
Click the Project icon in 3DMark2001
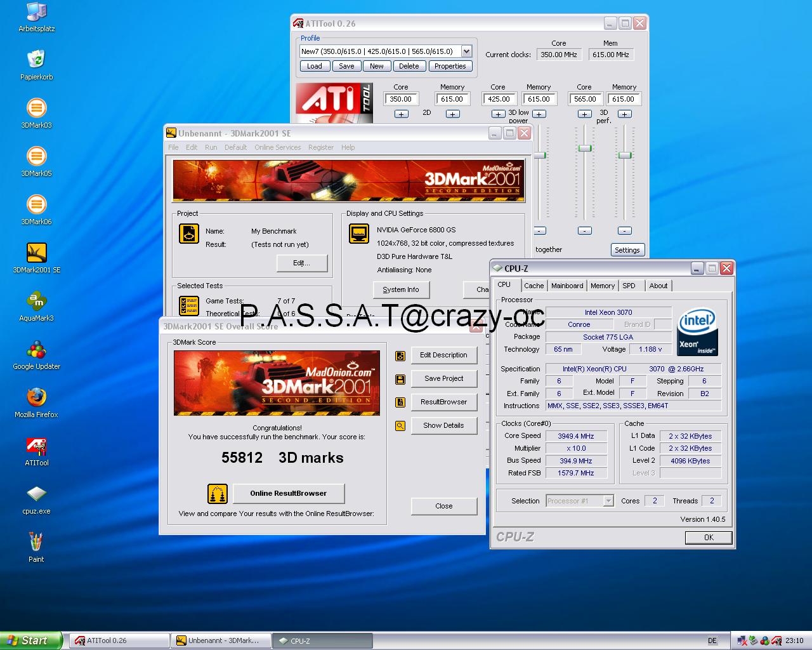[189, 234]
